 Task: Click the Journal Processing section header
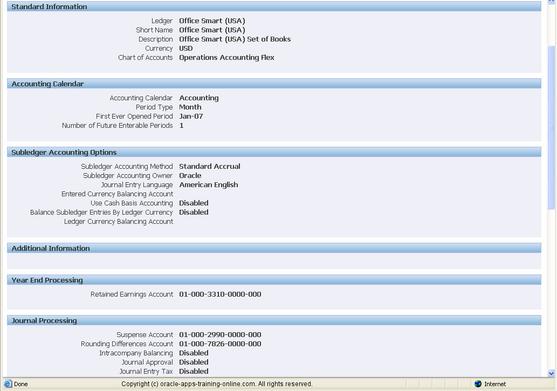tap(274, 320)
